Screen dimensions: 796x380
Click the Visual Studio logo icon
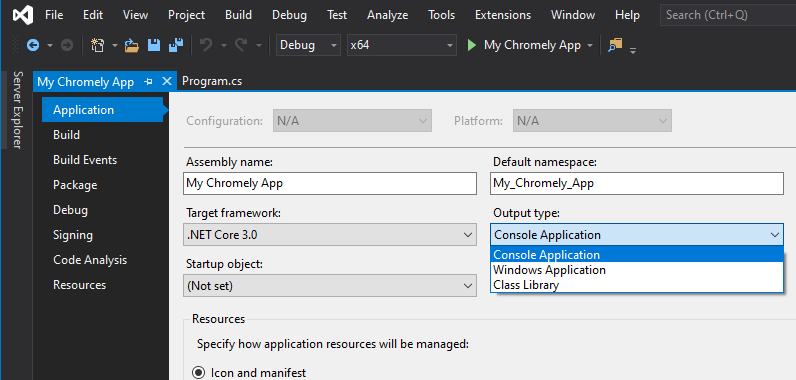click(23, 15)
